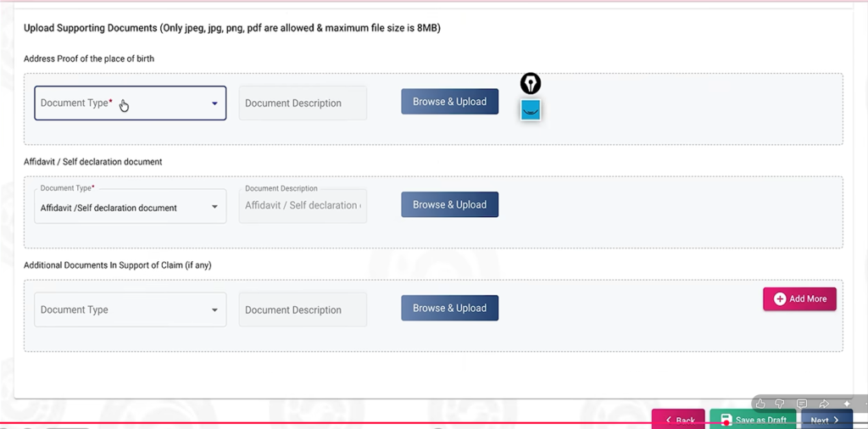Screen dimensions: 868x429
Task: Open the Address Proof Document Type dropdown
Action: [x=130, y=103]
